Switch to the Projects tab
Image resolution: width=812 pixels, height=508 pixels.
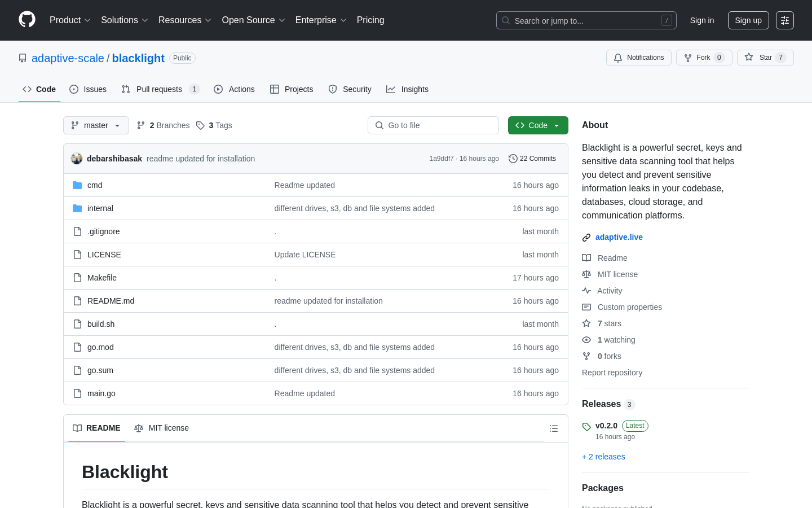point(292,89)
